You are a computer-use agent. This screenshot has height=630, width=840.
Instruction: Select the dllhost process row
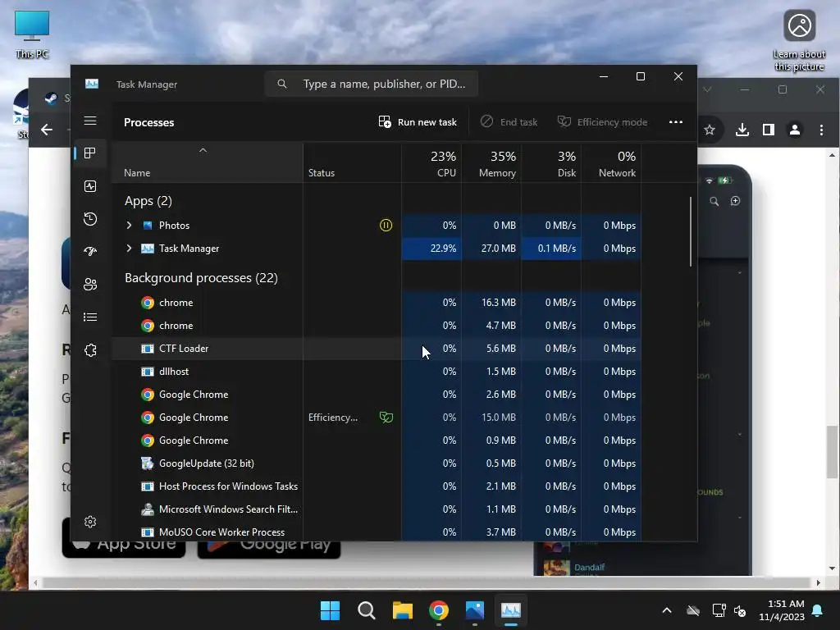coord(376,372)
